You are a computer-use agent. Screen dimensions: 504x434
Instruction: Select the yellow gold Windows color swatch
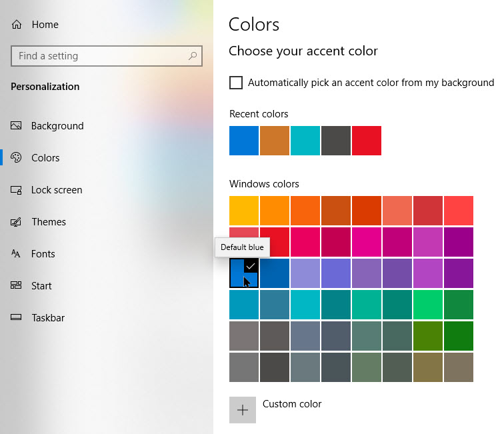[x=243, y=211]
